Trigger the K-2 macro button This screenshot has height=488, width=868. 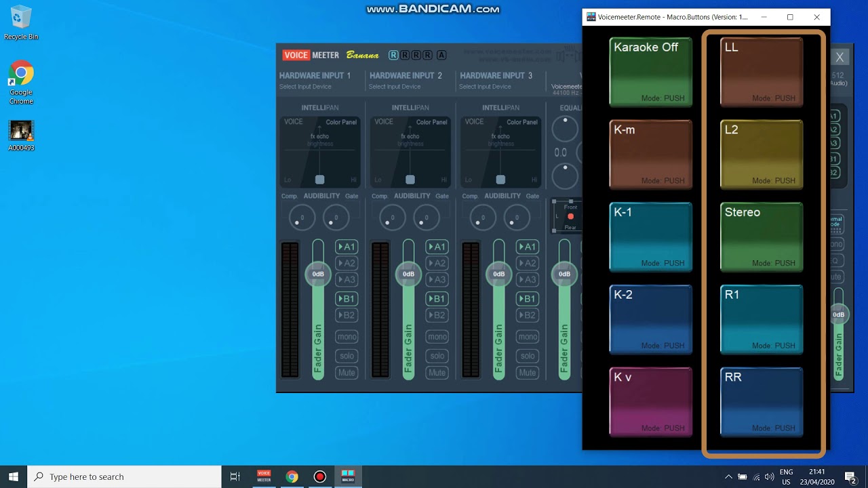coord(650,320)
